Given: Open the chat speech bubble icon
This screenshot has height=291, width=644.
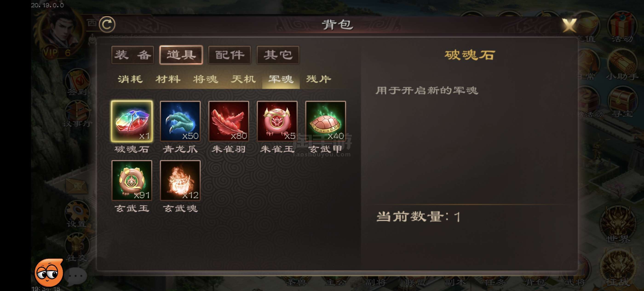Looking at the screenshot, I should click(x=76, y=276).
